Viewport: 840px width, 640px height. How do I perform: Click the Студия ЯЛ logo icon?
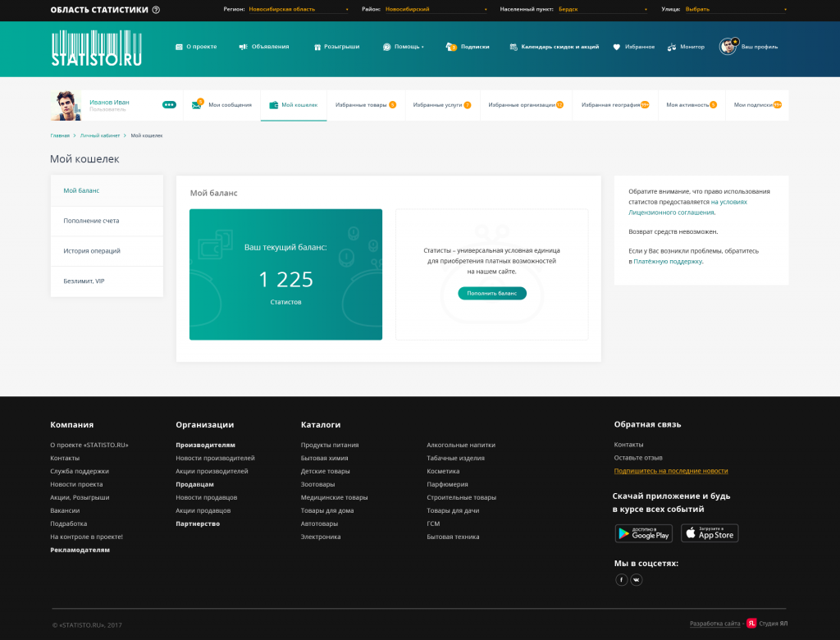pos(751,623)
